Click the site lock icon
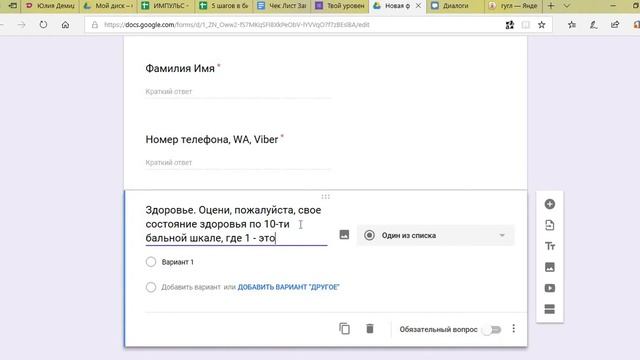640x360 pixels. pyautogui.click(x=95, y=25)
